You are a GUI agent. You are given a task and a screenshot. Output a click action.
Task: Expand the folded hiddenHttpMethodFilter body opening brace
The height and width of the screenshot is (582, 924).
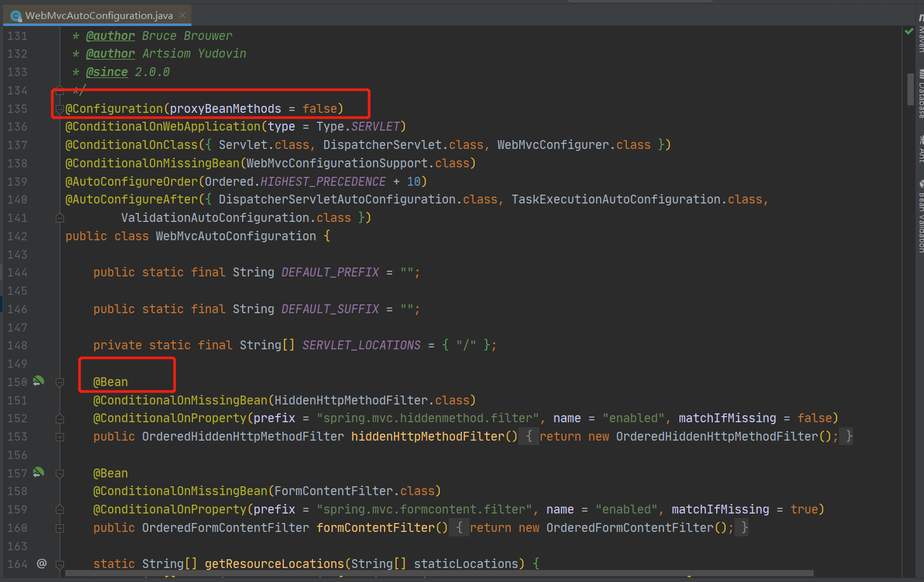(529, 436)
